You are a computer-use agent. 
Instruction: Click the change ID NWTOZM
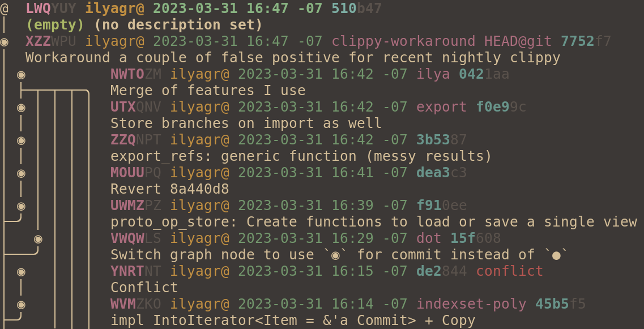coord(136,74)
